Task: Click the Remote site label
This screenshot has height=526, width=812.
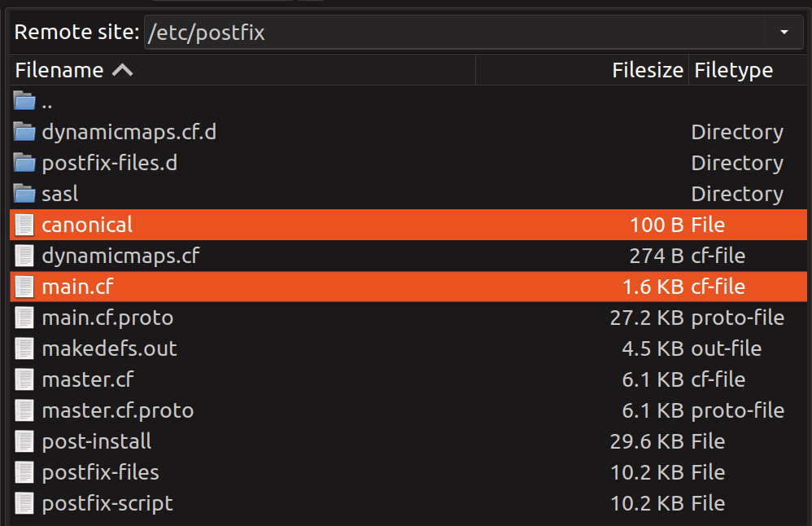Action: pyautogui.click(x=77, y=32)
